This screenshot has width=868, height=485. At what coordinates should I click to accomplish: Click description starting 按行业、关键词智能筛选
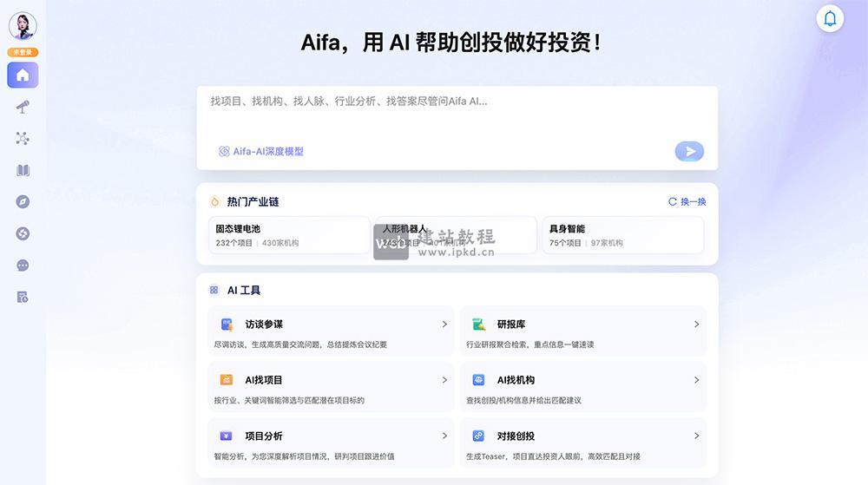pos(289,400)
